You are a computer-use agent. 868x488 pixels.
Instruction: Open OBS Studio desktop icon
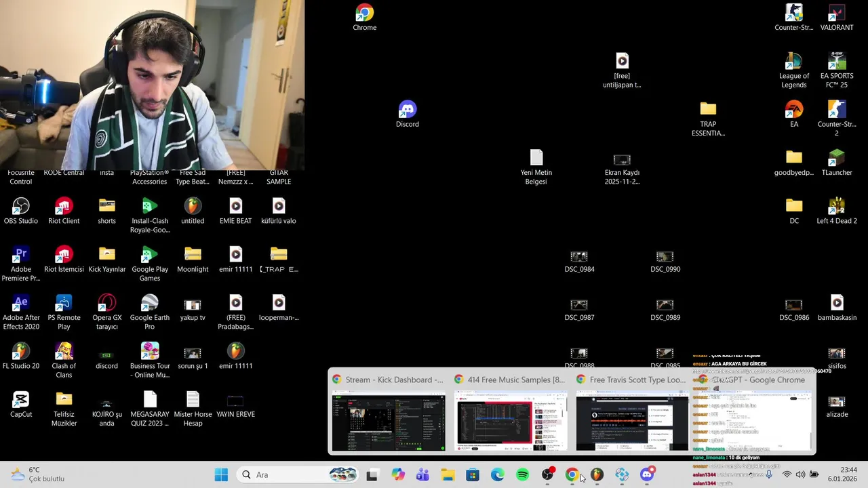pos(21,211)
